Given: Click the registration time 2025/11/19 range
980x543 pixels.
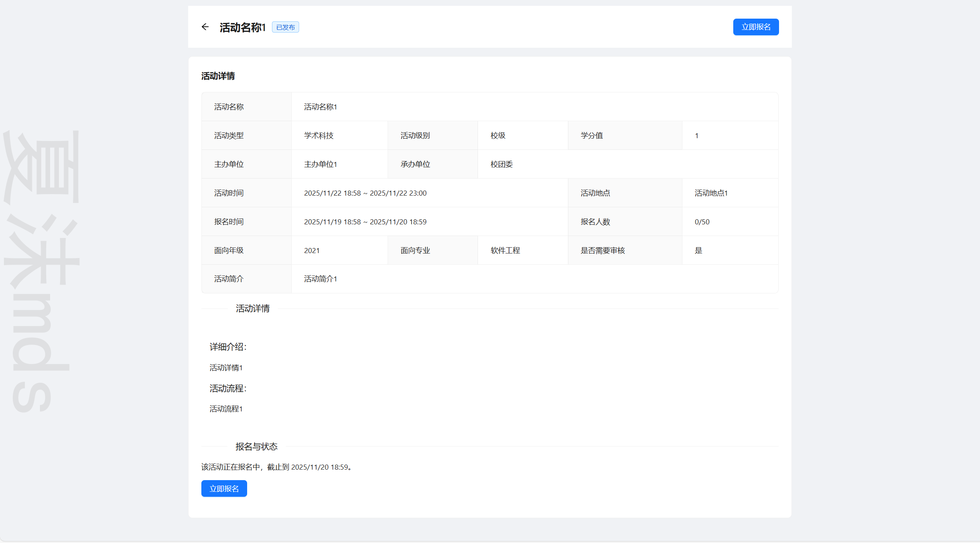Looking at the screenshot, I should tap(365, 222).
